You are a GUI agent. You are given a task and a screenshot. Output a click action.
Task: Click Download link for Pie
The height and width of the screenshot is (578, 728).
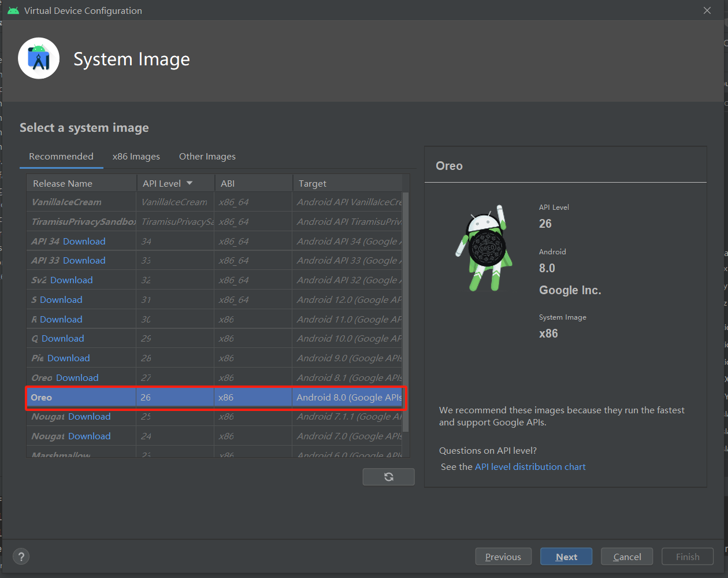69,358
